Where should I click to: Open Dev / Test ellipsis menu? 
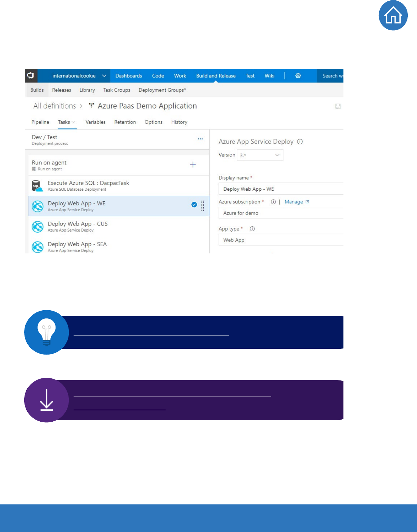[x=200, y=139]
